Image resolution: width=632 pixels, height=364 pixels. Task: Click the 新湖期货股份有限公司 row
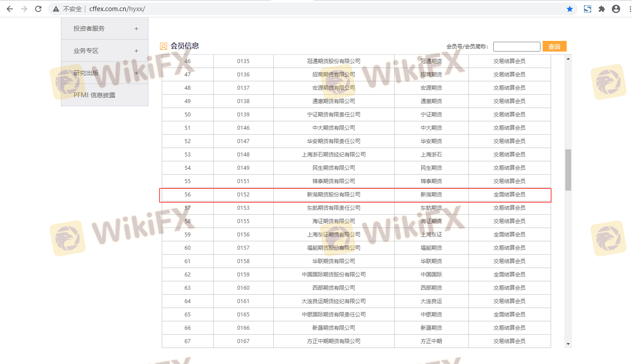point(334,195)
